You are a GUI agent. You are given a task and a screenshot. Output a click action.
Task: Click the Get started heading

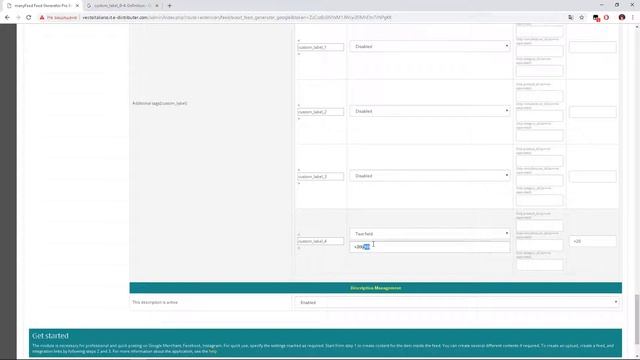click(x=50, y=336)
